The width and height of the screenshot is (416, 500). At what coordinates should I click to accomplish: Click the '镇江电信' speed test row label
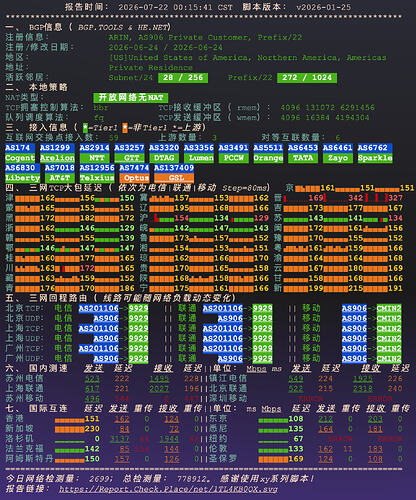(x=228, y=378)
